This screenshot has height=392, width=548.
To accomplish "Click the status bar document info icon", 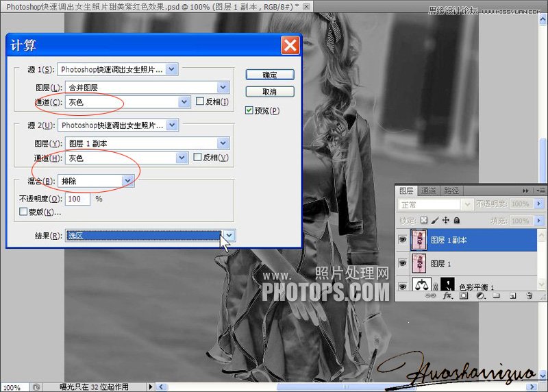I will click(x=36, y=387).
